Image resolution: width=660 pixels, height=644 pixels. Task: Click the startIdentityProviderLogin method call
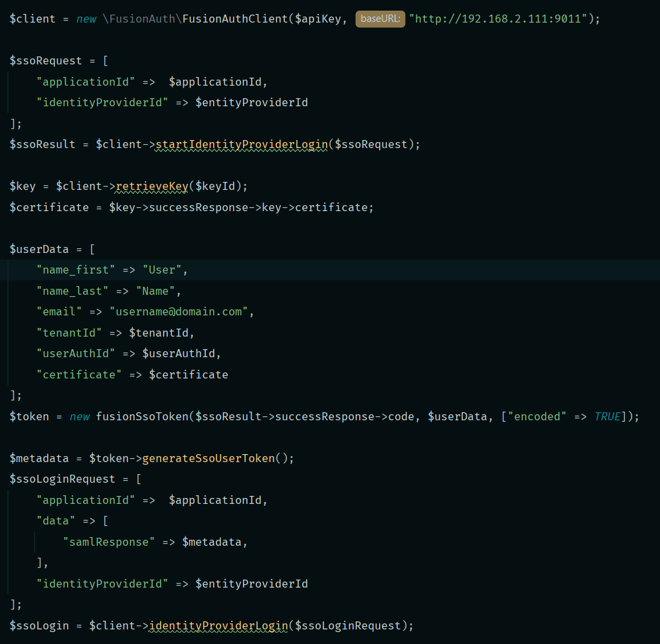pos(241,144)
